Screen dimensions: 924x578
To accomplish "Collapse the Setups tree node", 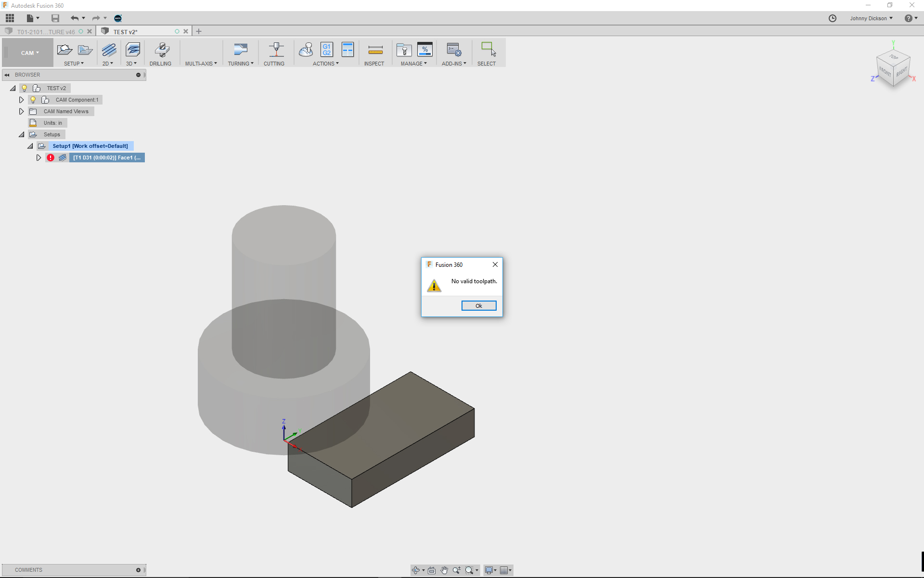I will click(21, 134).
